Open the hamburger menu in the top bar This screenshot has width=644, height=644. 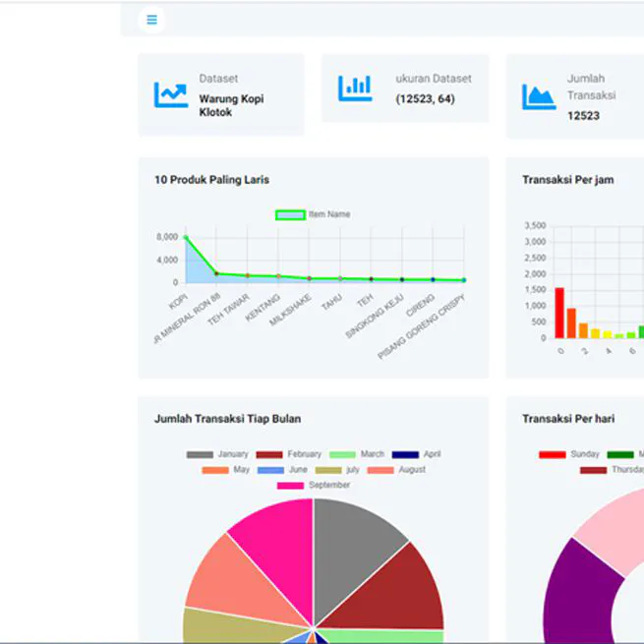(x=151, y=19)
